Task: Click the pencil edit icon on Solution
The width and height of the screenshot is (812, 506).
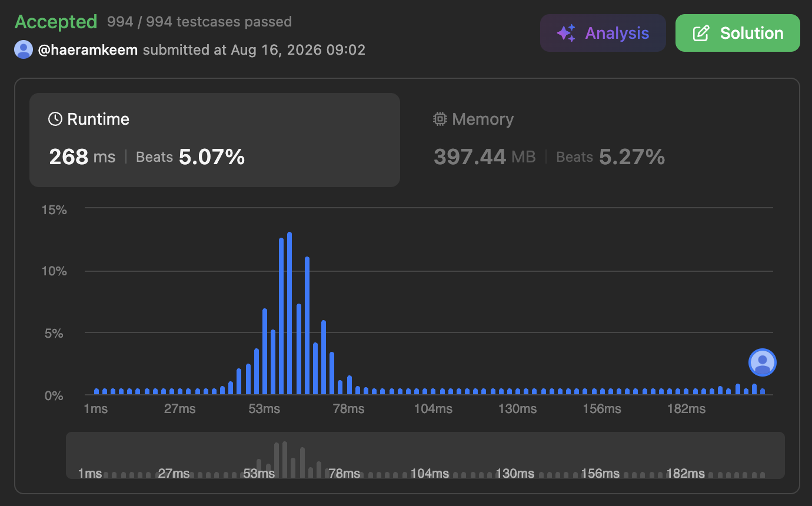Action: point(701,33)
